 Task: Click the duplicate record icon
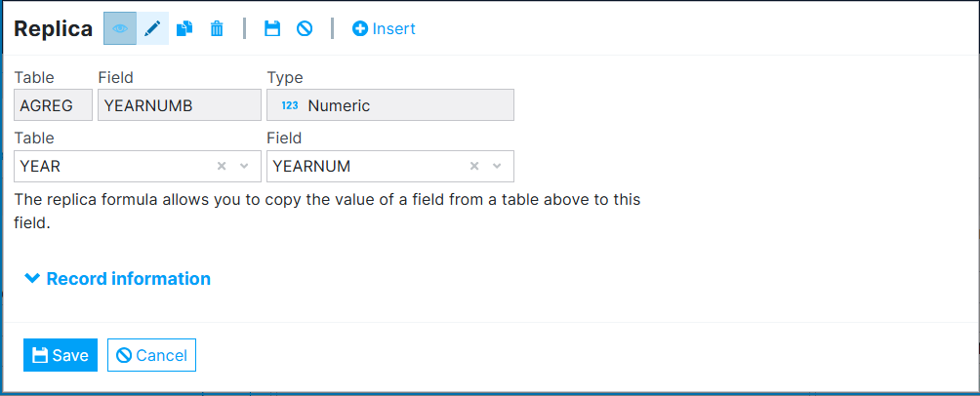point(184,28)
